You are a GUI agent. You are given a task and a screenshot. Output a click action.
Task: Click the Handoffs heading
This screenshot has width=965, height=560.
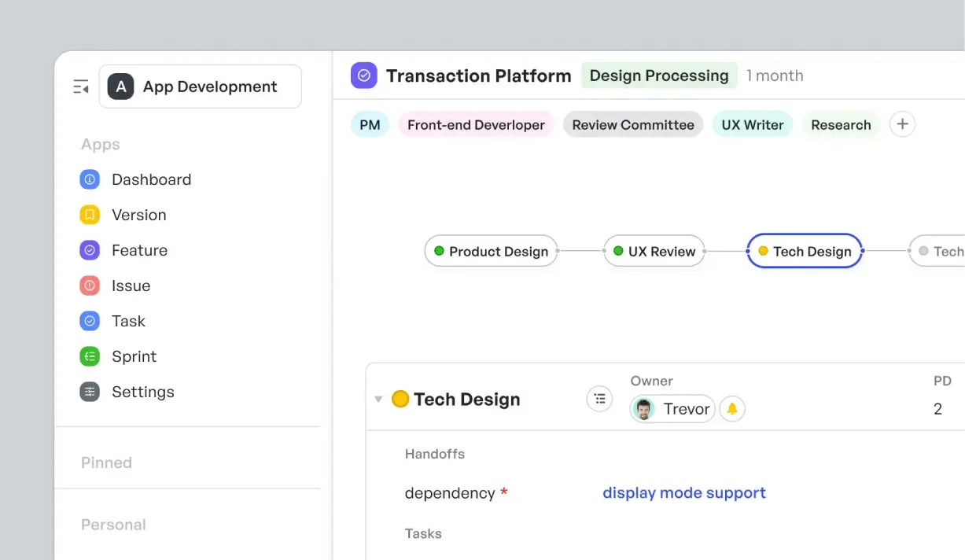[434, 454]
